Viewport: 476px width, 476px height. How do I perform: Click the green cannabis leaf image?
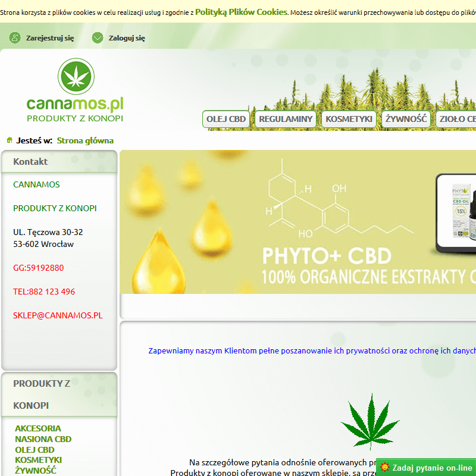[369, 421]
